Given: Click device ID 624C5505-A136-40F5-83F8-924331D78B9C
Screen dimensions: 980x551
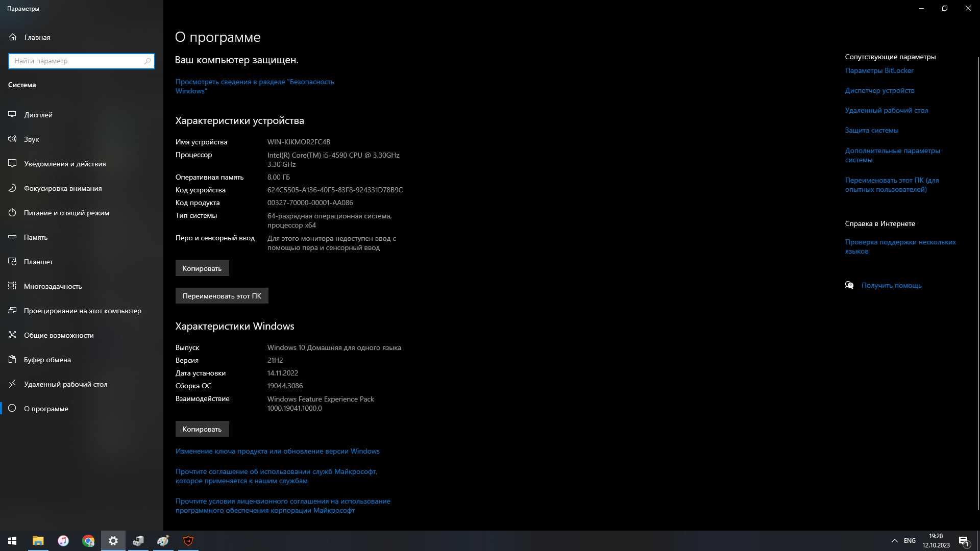Looking at the screenshot, I should [x=335, y=190].
